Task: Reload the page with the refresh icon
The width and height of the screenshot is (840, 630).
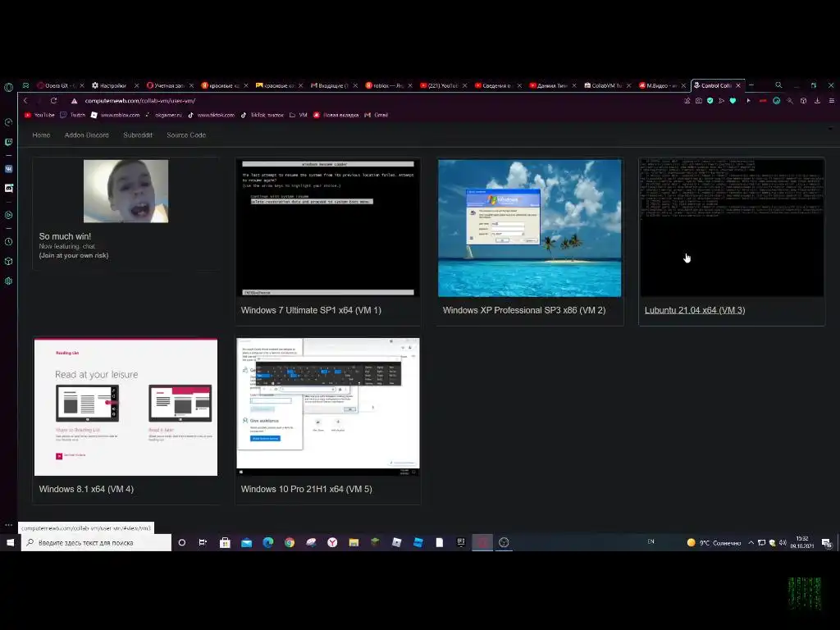Action: pyautogui.click(x=53, y=101)
